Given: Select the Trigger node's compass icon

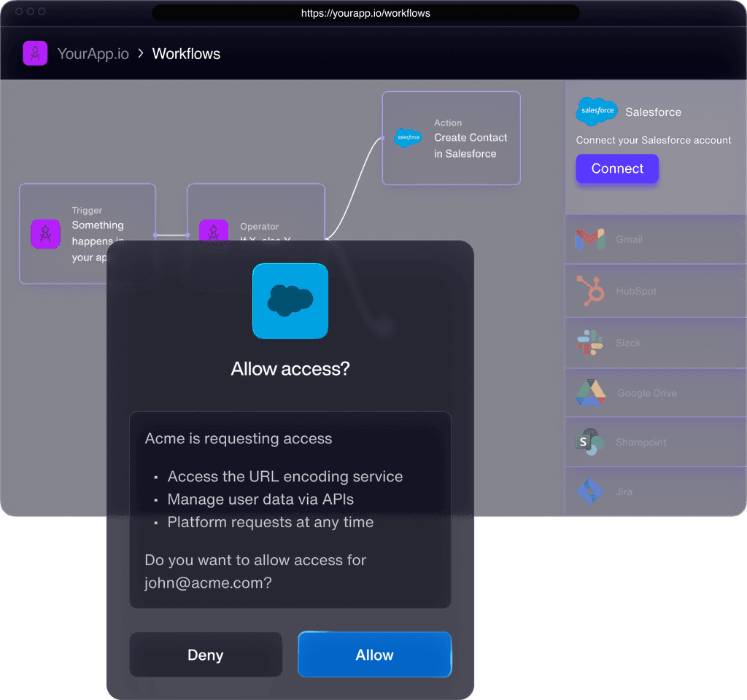Looking at the screenshot, I should tap(45, 233).
